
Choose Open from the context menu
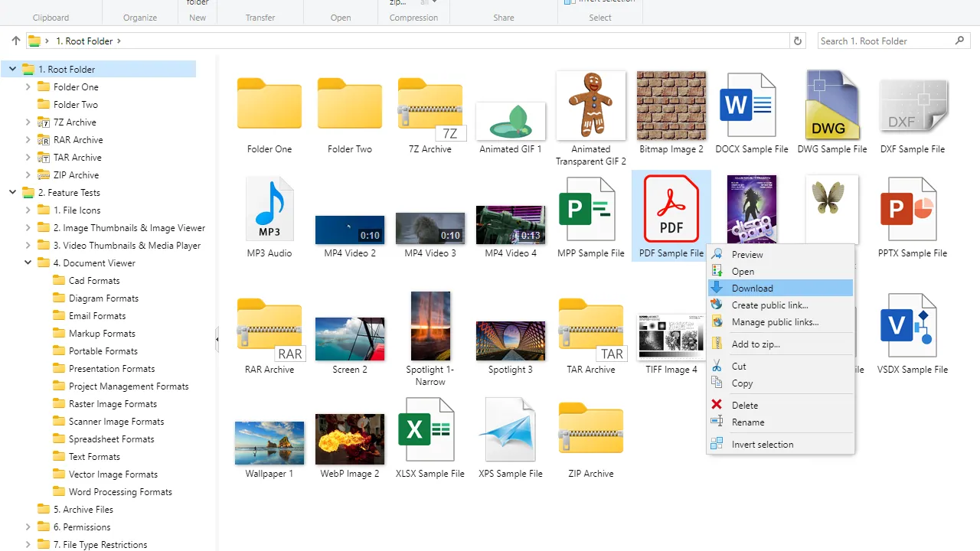click(780, 271)
